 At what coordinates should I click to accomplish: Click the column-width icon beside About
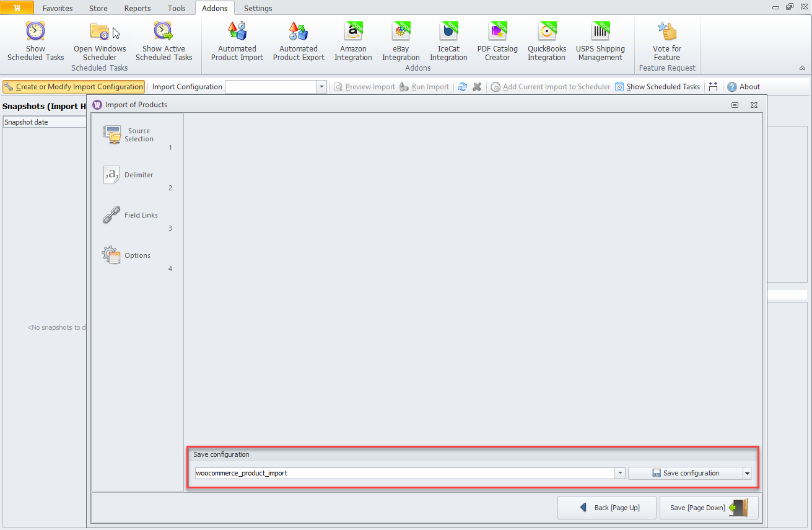pyautogui.click(x=714, y=87)
